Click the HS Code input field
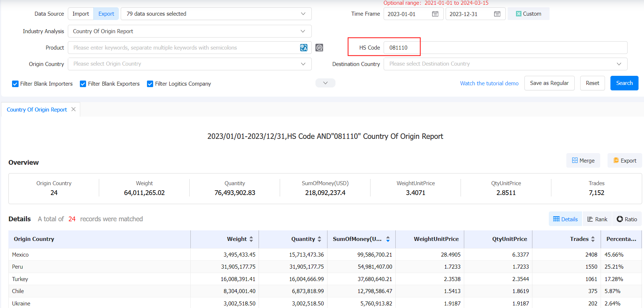Image resolution: width=644 pixels, height=308 pixels. (505, 48)
